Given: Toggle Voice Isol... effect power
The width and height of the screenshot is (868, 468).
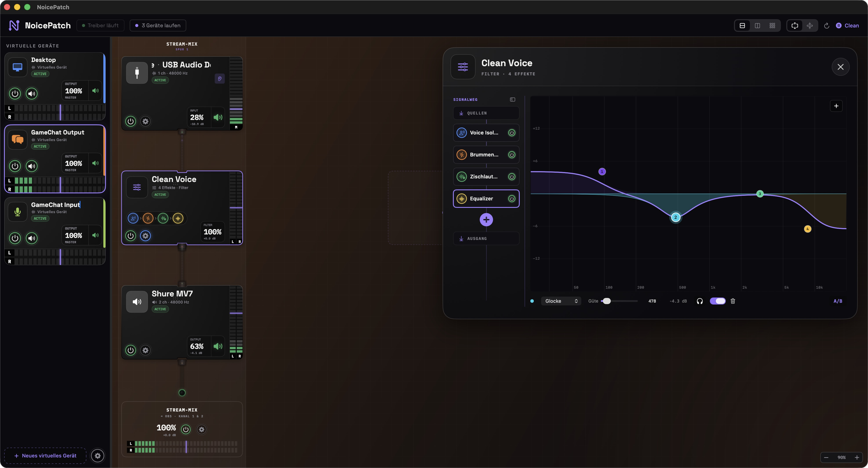Looking at the screenshot, I should [x=511, y=133].
